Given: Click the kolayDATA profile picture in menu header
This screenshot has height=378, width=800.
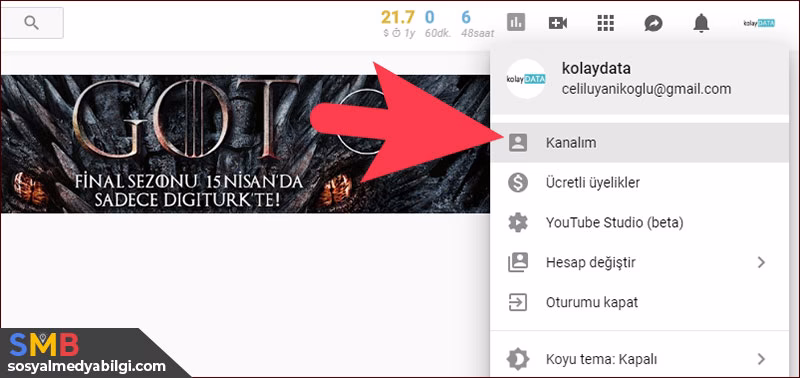Looking at the screenshot, I should (x=526, y=79).
